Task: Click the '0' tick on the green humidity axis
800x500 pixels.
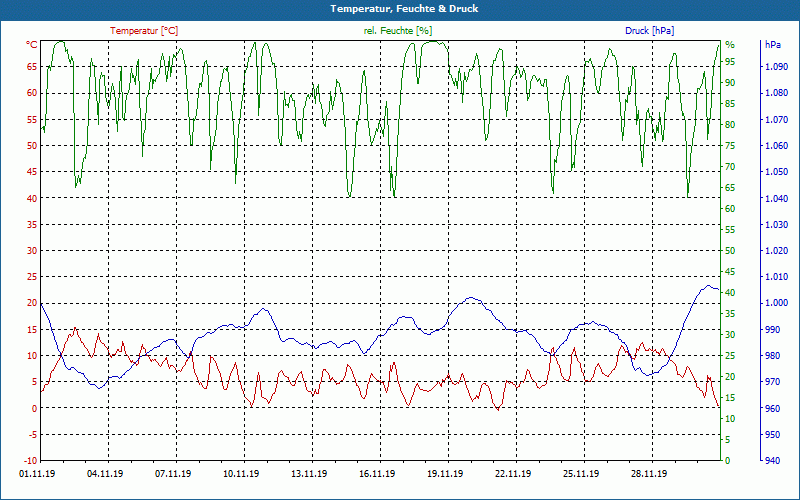Action: tap(728, 461)
